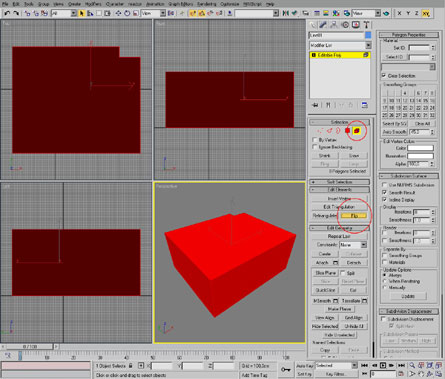Toggle Clear Selection checkbox
Image resolution: width=445 pixels, height=379 pixels.
coord(384,76)
